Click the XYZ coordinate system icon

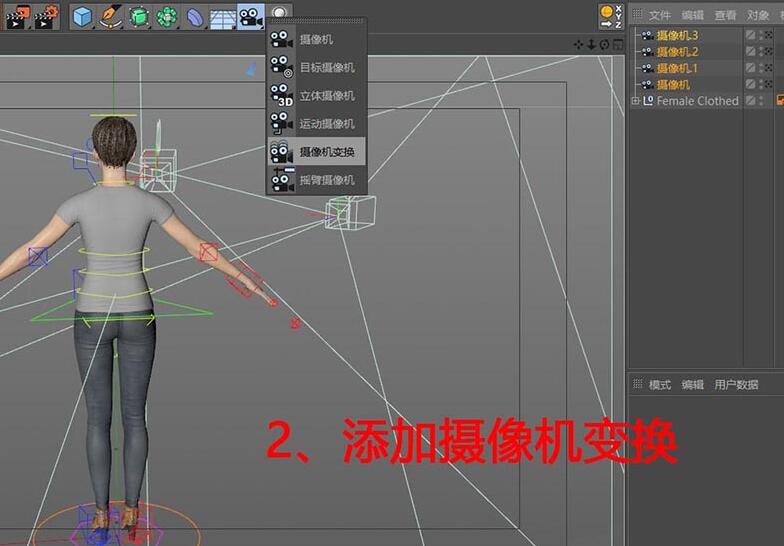coord(611,16)
